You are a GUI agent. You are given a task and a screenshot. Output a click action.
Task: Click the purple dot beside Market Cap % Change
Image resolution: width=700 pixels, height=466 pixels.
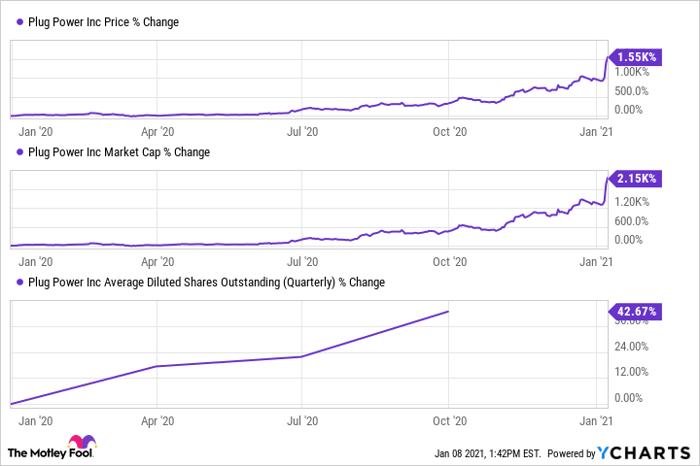pyautogui.click(x=16, y=152)
